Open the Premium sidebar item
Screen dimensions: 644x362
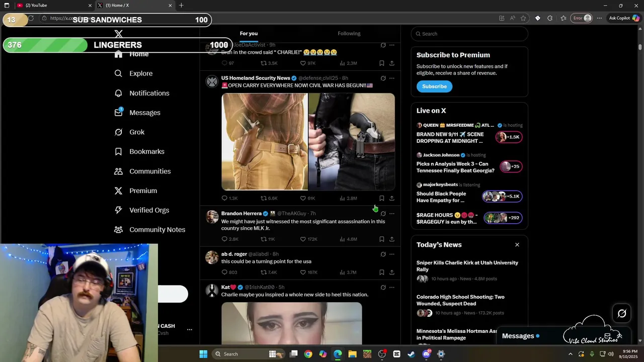pos(136,191)
